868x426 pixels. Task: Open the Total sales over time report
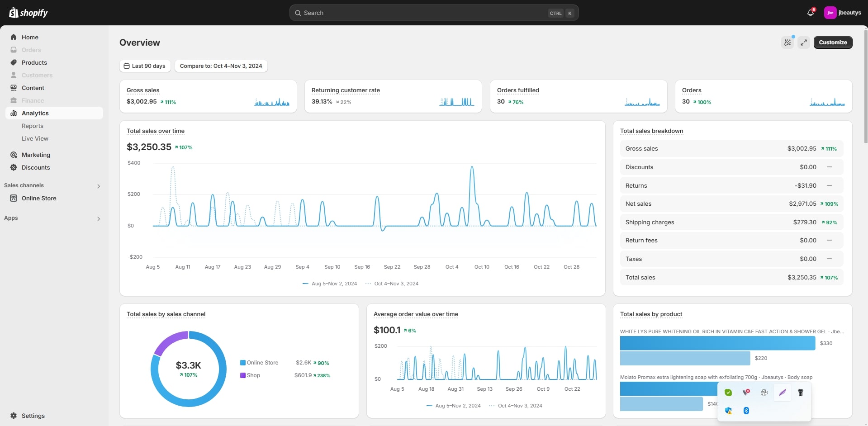tap(156, 131)
